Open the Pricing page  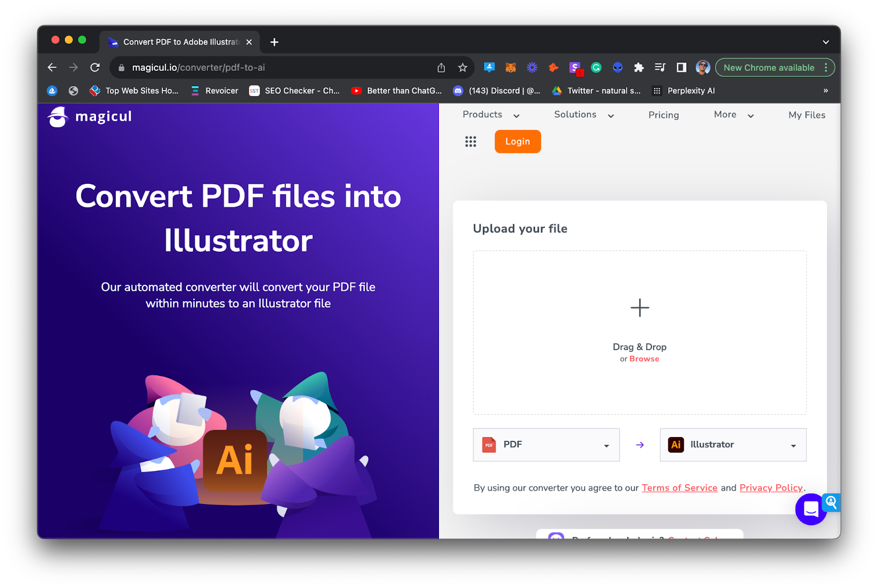pyautogui.click(x=663, y=115)
